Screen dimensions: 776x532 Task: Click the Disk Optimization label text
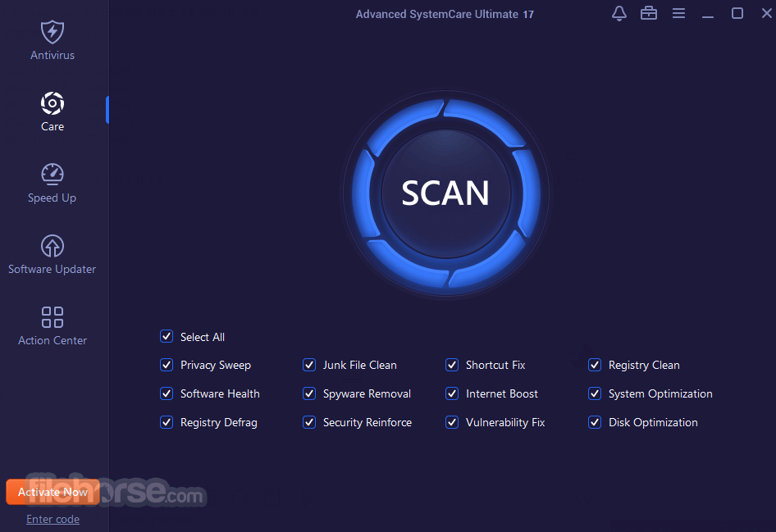pos(653,423)
